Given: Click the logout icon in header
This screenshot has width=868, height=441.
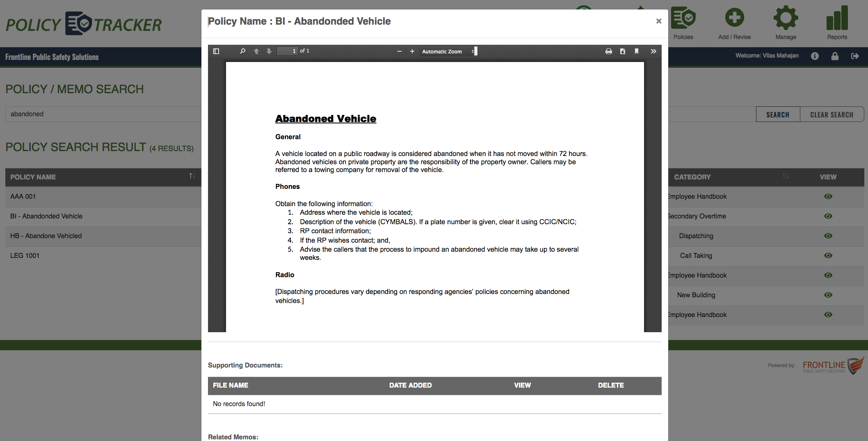Looking at the screenshot, I should tap(855, 56).
